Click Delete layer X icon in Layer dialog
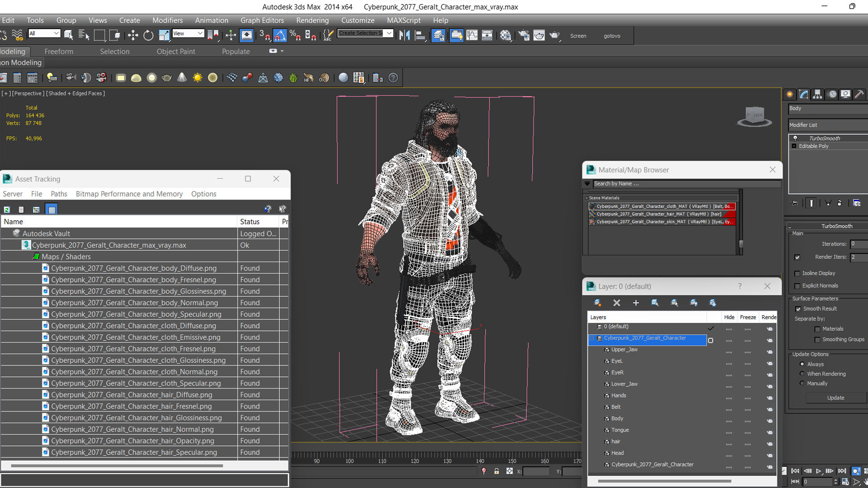Screen dimensions: 868x488 (x=617, y=303)
